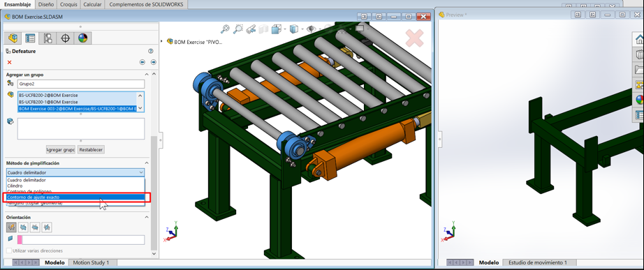Screen dimensions: 644x270
Task: Click the faces selection box icon
Action: click(x=10, y=121)
